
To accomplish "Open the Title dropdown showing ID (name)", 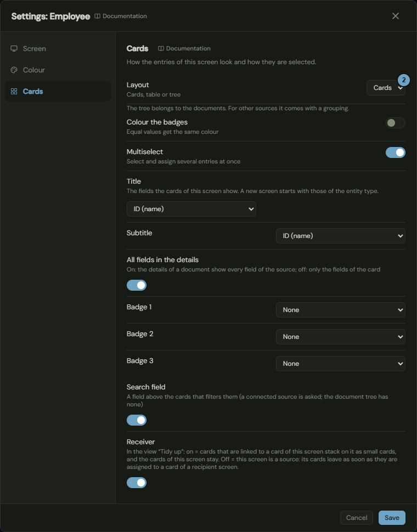I will click(191, 209).
